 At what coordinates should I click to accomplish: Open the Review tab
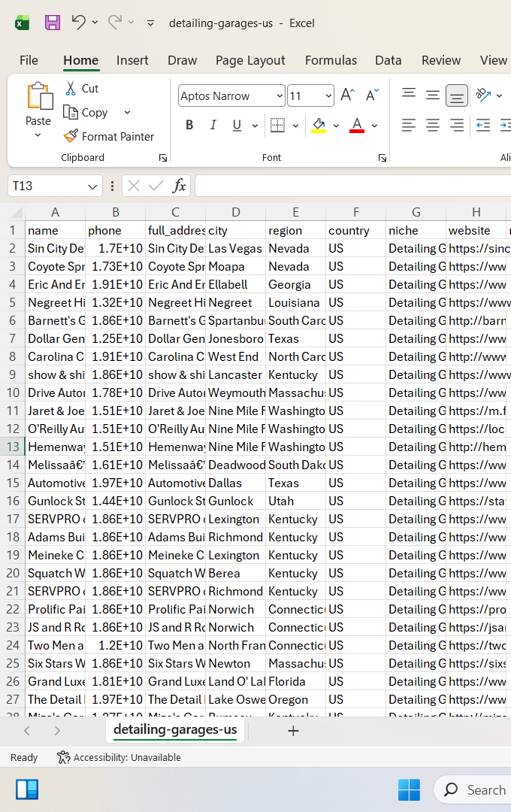[441, 60]
